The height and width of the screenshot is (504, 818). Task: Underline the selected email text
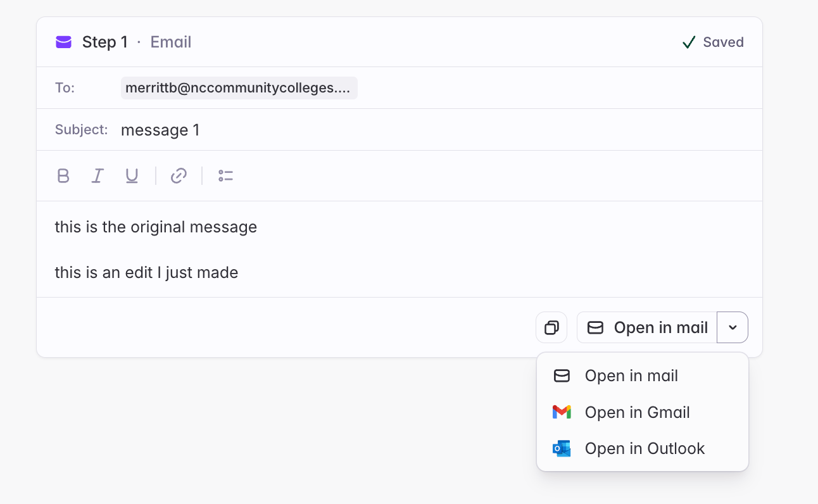(132, 175)
